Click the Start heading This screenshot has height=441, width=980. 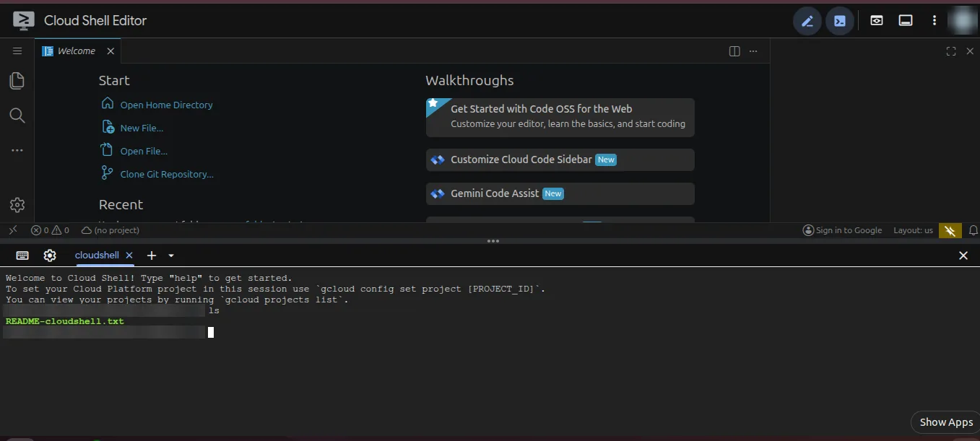[114, 80]
